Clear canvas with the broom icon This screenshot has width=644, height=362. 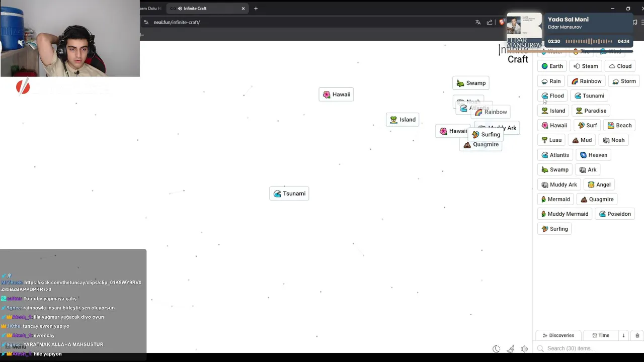(511, 349)
